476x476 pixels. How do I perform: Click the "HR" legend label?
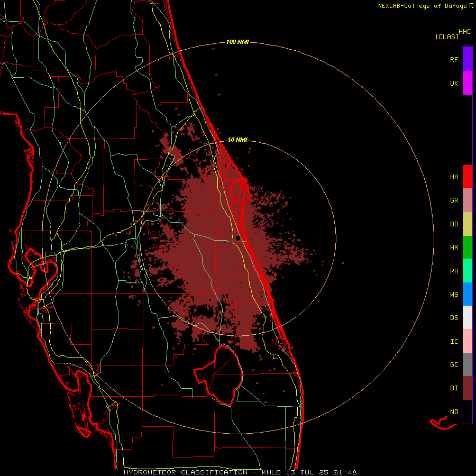click(x=454, y=248)
